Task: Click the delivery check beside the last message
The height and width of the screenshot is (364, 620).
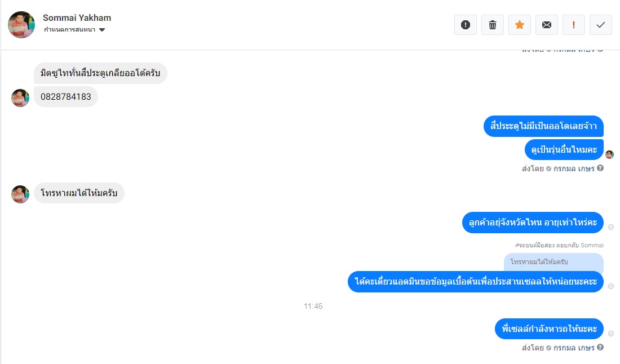Action: (611, 334)
